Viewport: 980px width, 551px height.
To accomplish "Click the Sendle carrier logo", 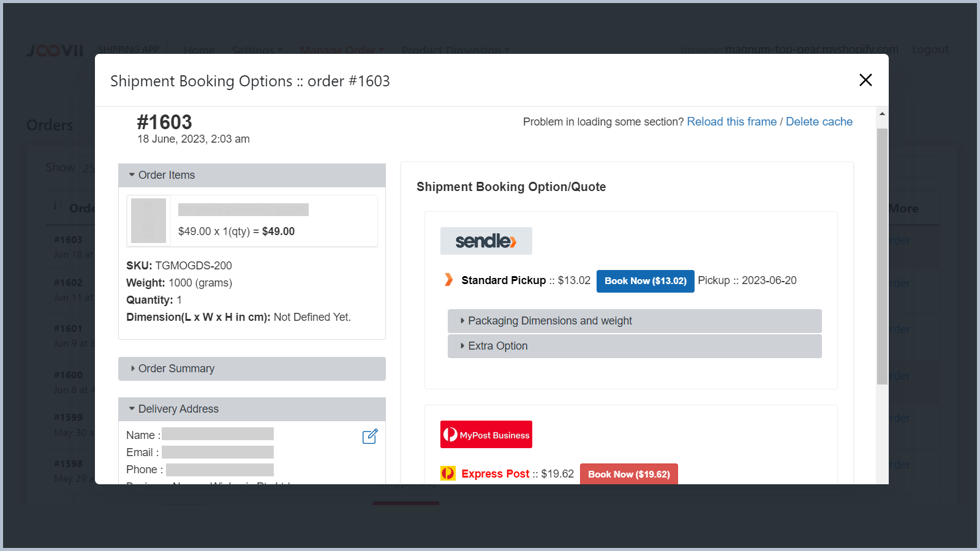I will point(486,241).
